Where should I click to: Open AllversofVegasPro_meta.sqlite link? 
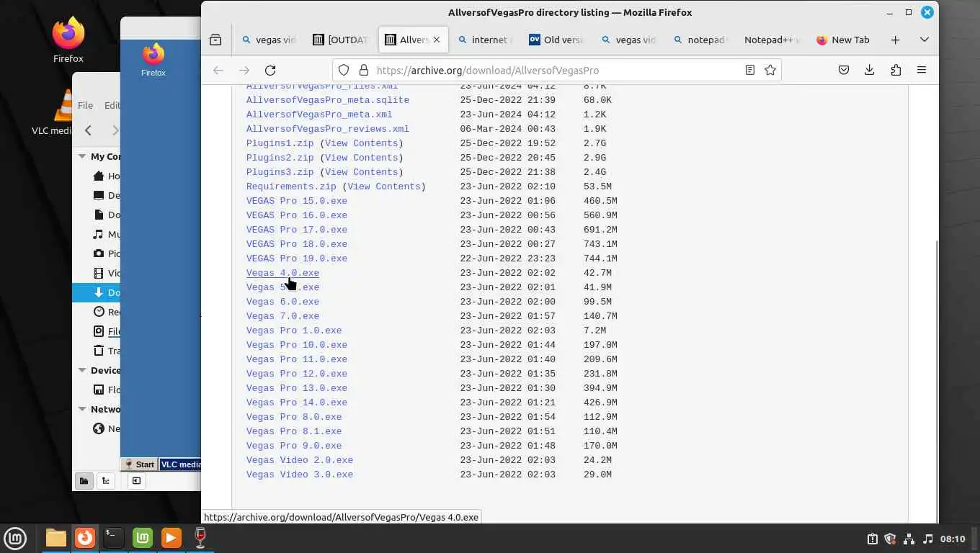click(328, 100)
